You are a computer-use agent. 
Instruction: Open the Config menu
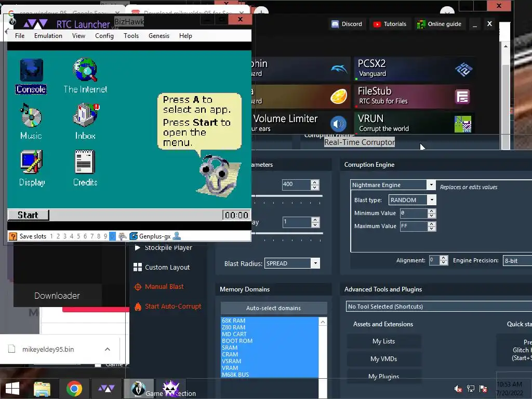coord(104,36)
